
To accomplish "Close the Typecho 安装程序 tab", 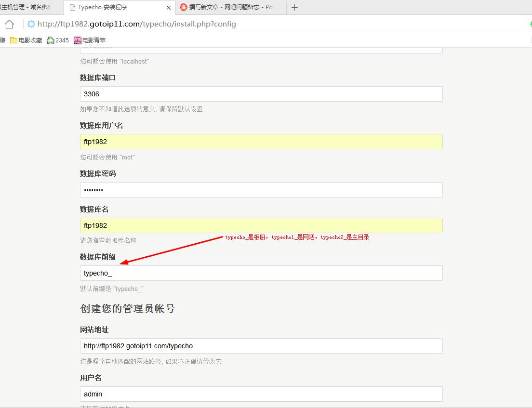I will (169, 7).
